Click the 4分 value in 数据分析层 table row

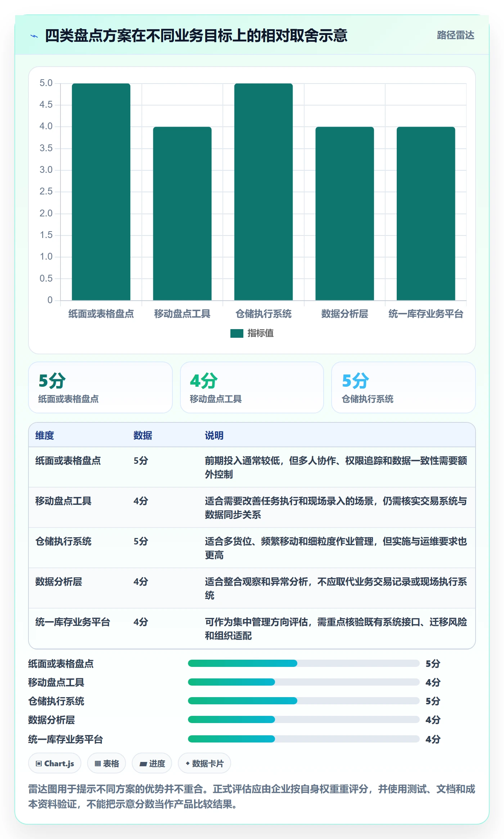141,582
